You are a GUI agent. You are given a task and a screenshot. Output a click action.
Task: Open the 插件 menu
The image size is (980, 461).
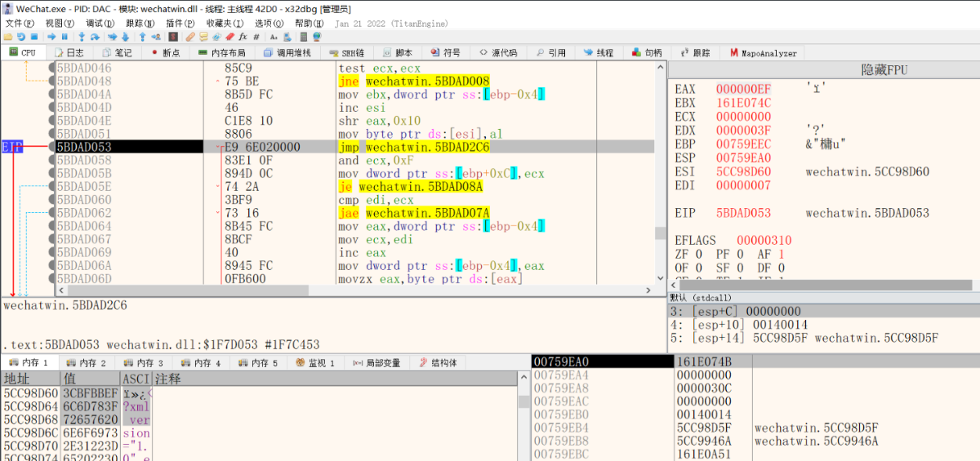click(180, 23)
